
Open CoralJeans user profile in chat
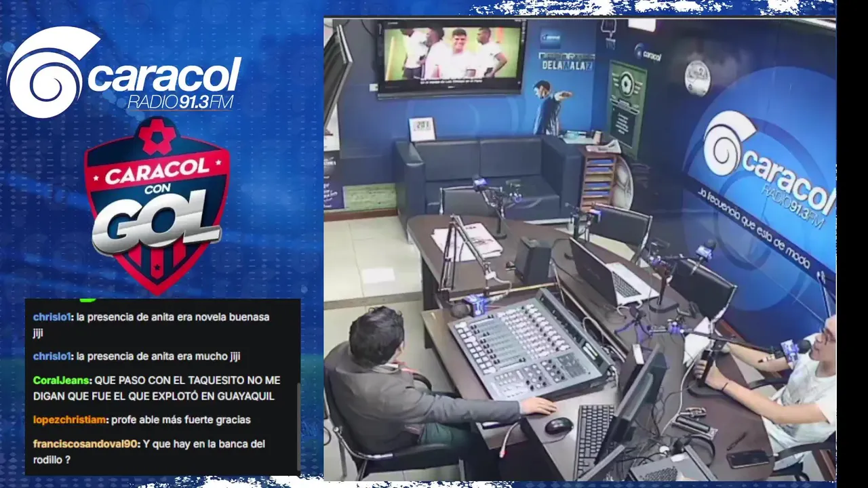[62, 380]
